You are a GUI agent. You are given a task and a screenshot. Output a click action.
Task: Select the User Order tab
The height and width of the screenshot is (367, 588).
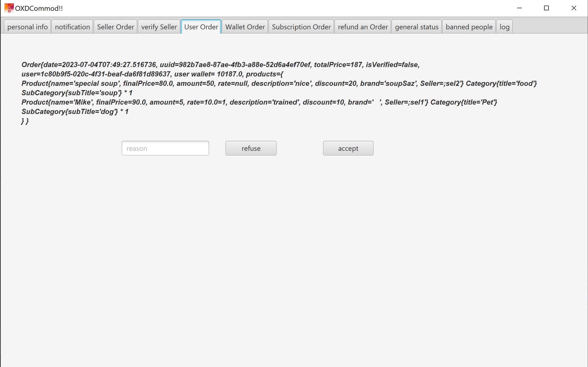[x=201, y=27]
